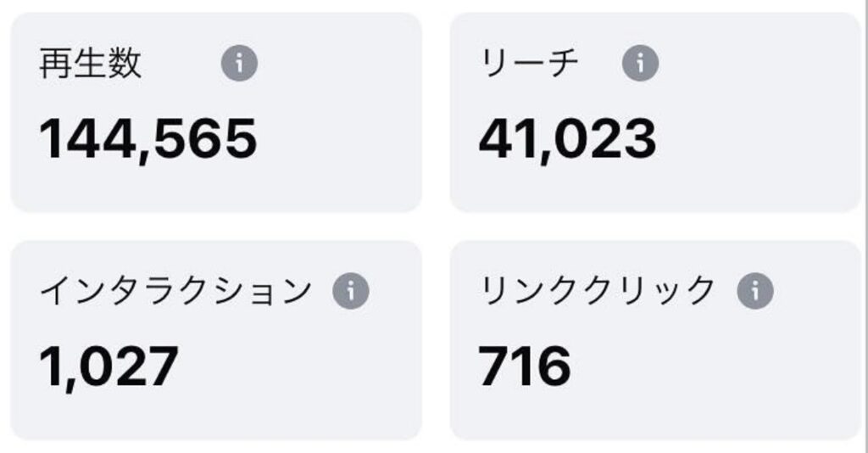Click the 144,565 play count value
The height and width of the screenshot is (453, 868).
[147, 139]
